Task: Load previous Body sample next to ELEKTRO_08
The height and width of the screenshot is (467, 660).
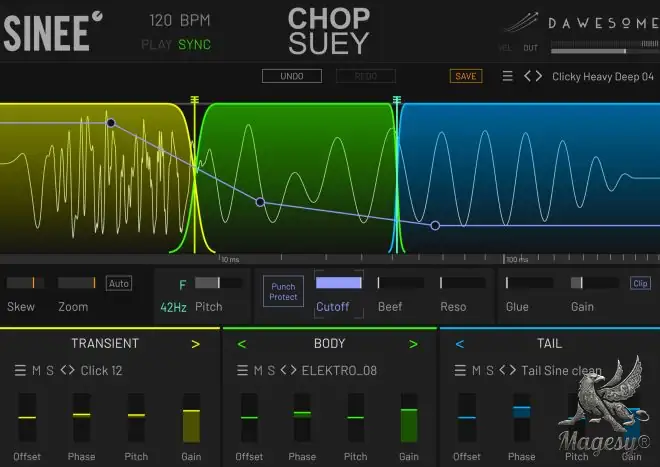Action: (x=284, y=371)
